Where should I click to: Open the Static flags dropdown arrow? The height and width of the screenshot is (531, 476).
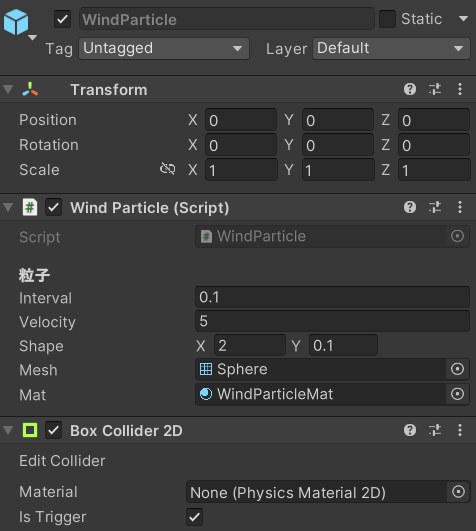pyautogui.click(x=463, y=19)
